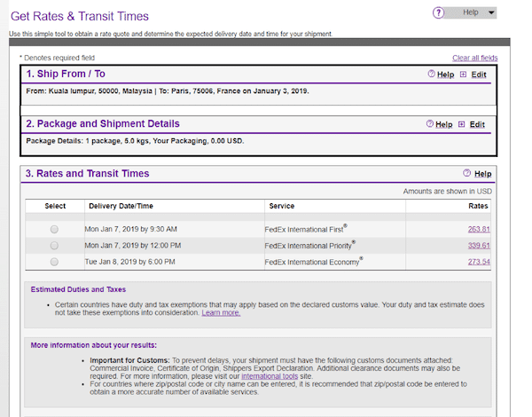Click the Delivery Date/Time column header
The image size is (532, 417).
[x=121, y=206]
